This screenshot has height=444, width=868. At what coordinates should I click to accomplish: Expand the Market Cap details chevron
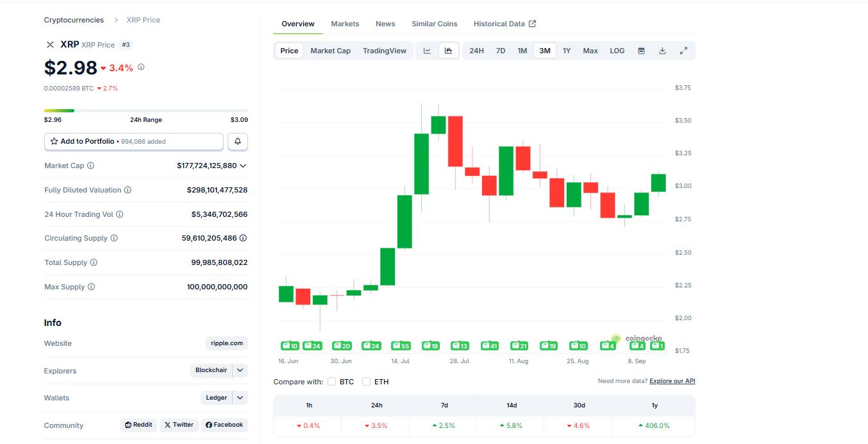pos(243,166)
